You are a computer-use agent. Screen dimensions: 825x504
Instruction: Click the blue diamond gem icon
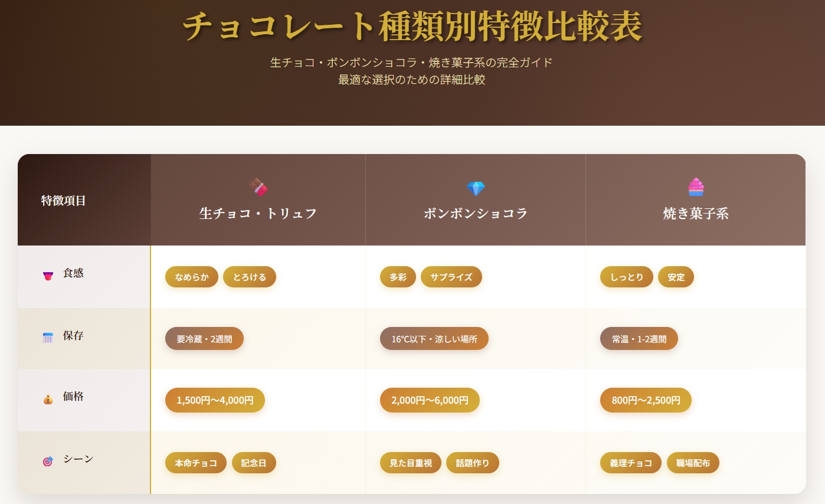click(475, 189)
